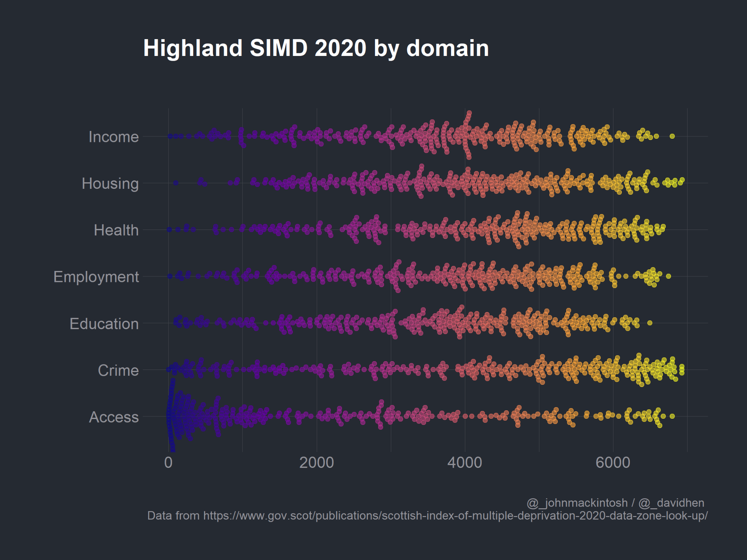
Task: Click the Crime axis label
Action: click(x=118, y=370)
